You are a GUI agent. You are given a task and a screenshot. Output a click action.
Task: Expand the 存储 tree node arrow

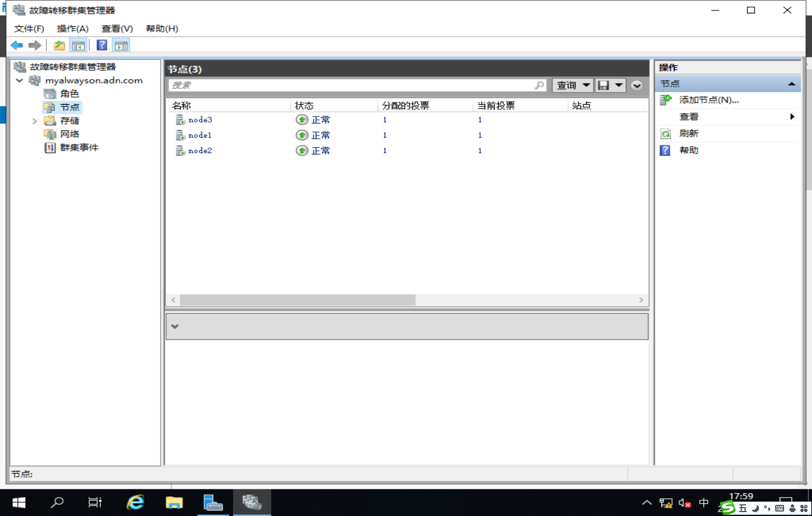click(x=35, y=120)
